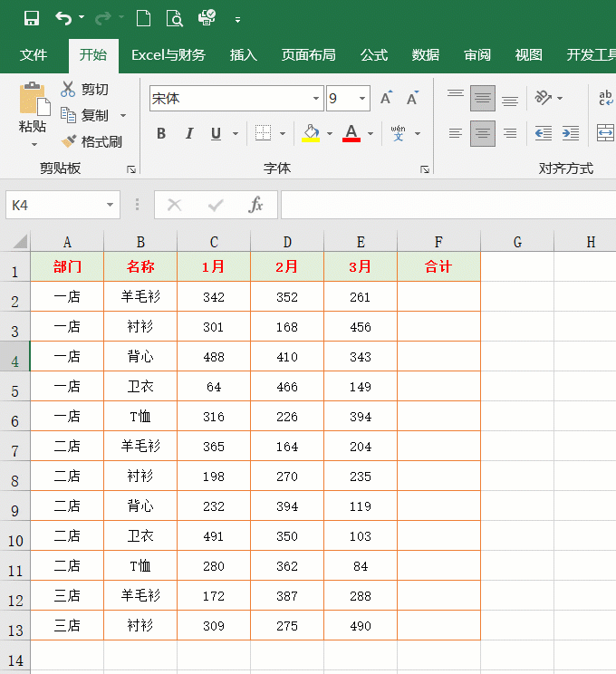This screenshot has height=674, width=616.
Task: Click the decrease indent icon
Action: tap(544, 134)
